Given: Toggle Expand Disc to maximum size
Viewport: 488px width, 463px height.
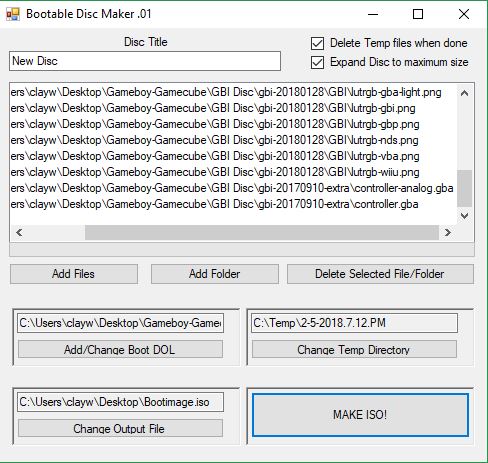Looking at the screenshot, I should (x=317, y=62).
